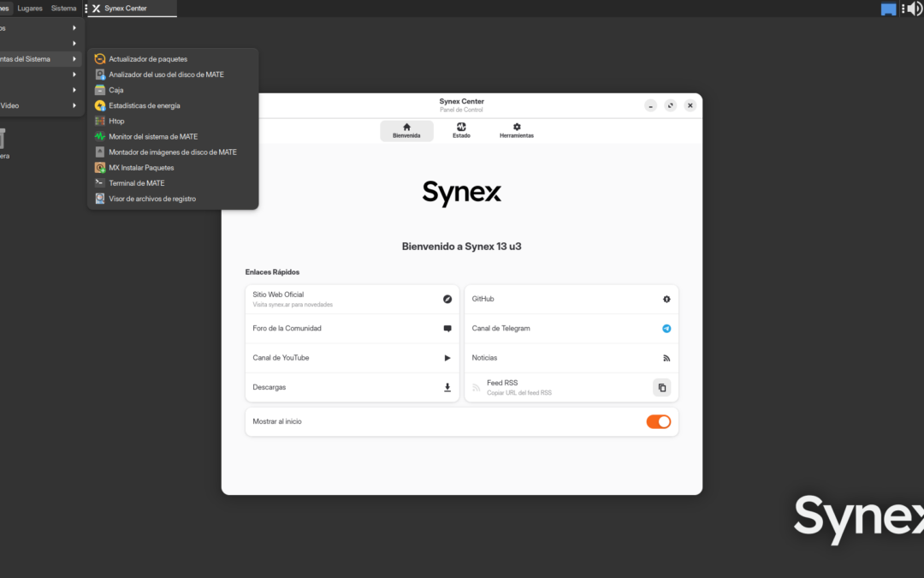Launch MX Instalar Paquetes
The width and height of the screenshot is (924, 578).
click(141, 167)
